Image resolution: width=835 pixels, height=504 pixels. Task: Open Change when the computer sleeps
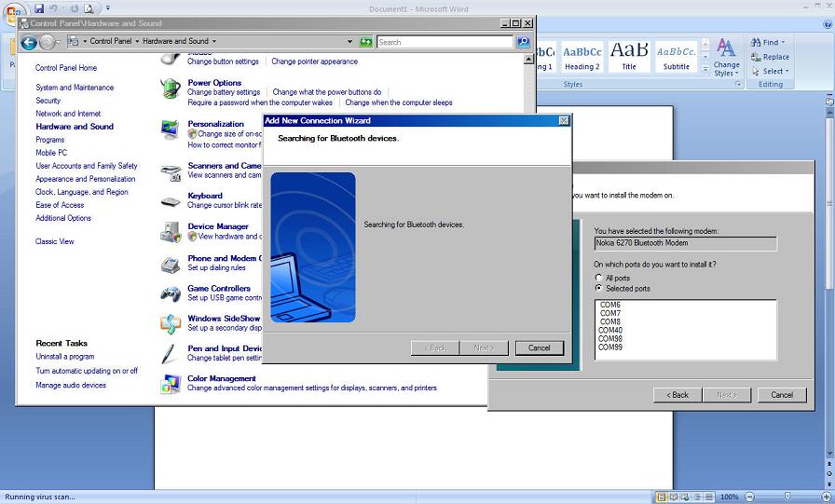tap(398, 102)
